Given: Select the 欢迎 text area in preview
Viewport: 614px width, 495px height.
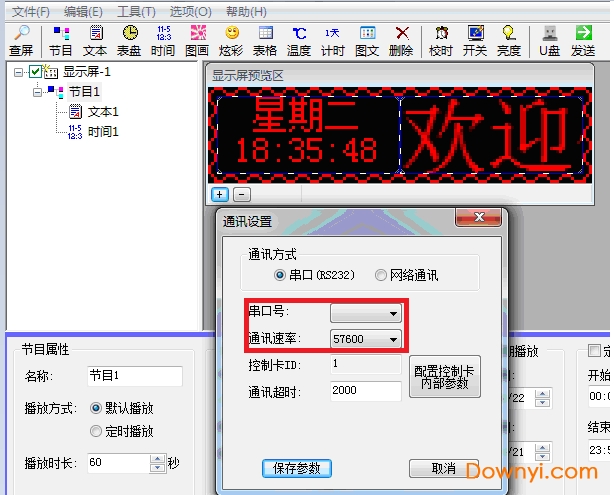Looking at the screenshot, I should [x=492, y=135].
